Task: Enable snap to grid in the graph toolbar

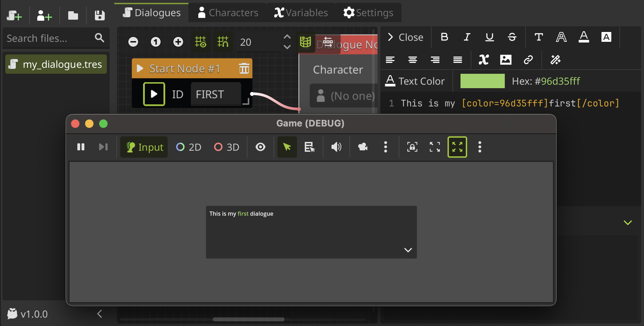Action: point(223,41)
